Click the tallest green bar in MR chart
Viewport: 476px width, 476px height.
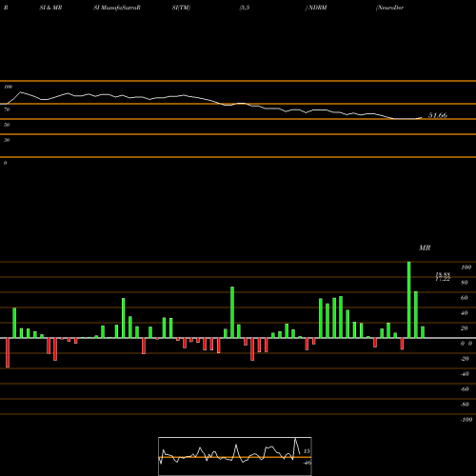(408, 300)
